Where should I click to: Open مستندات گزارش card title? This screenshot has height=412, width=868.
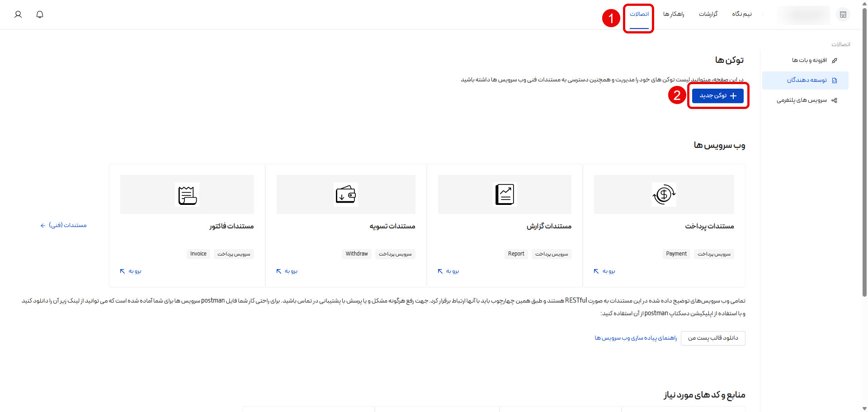[x=549, y=226]
